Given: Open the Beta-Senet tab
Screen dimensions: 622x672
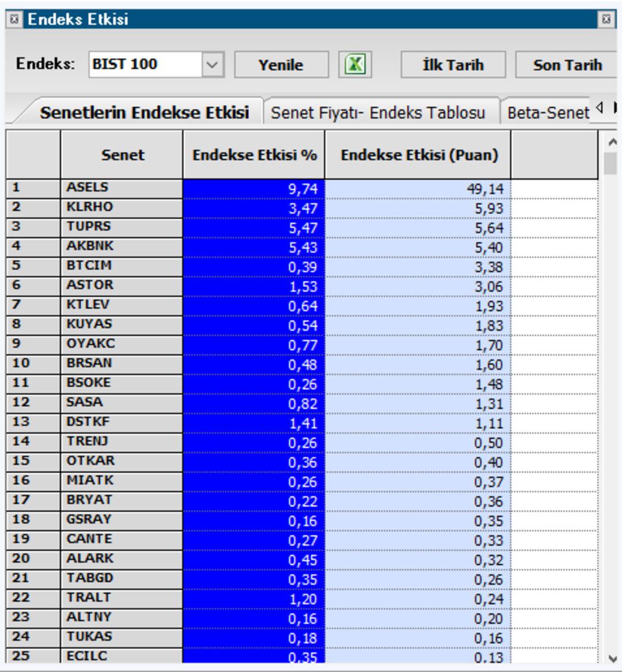Looking at the screenshot, I should coord(548,112).
